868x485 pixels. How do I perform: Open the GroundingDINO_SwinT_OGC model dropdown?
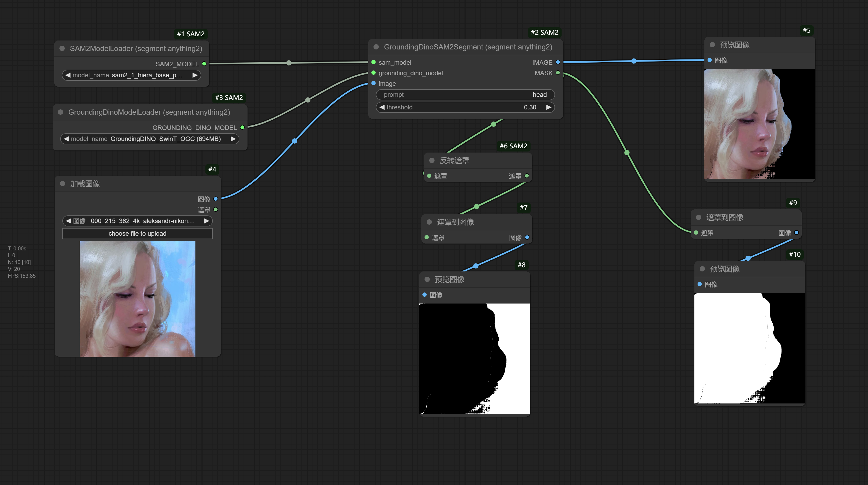pos(150,139)
